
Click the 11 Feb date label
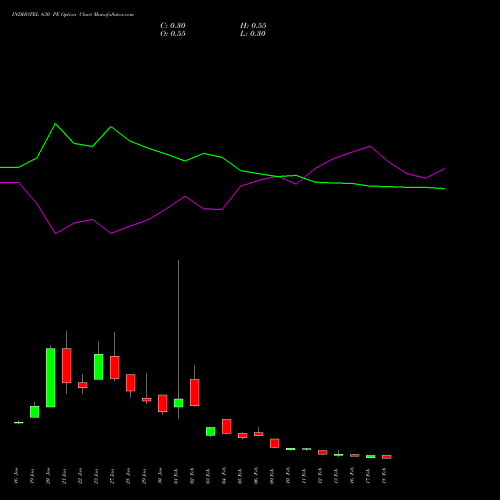pyautogui.click(x=305, y=476)
